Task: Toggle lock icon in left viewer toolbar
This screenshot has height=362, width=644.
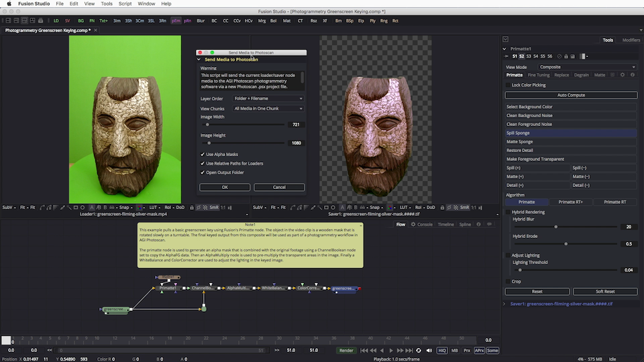Action: [x=191, y=207]
